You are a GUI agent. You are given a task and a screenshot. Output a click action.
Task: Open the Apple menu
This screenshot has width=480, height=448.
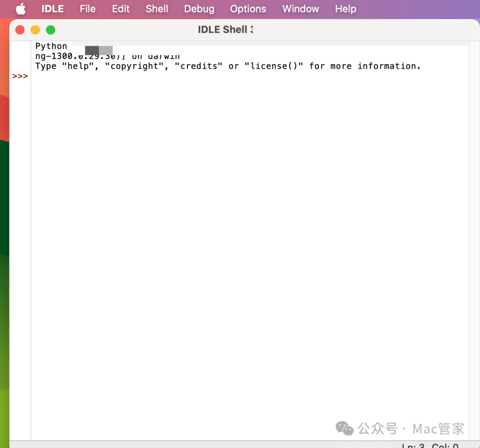tap(21, 9)
